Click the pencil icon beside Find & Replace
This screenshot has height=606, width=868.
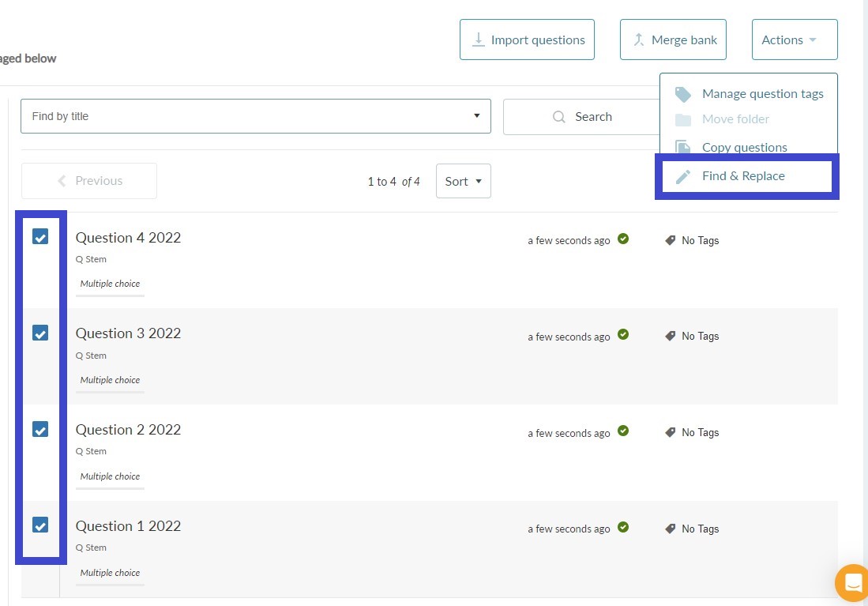[683, 177]
